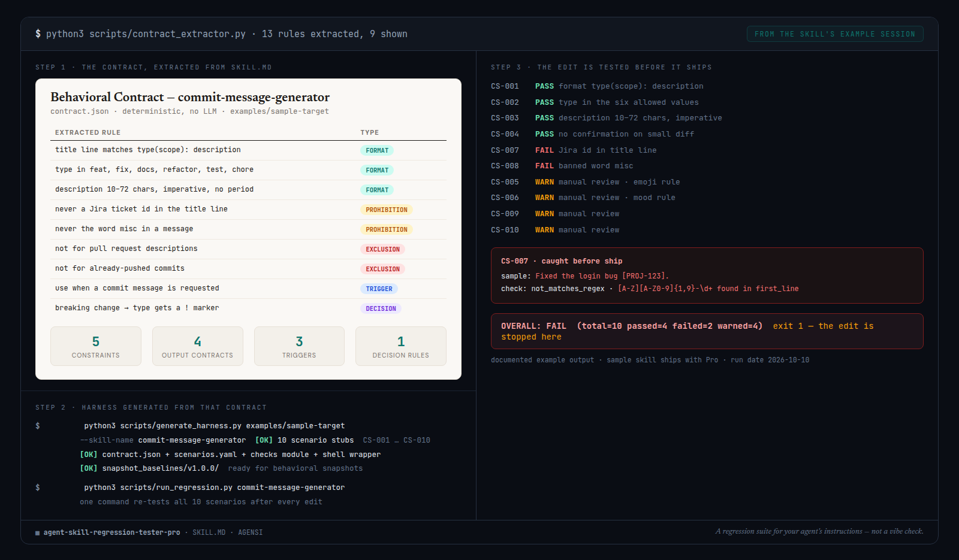The height and width of the screenshot is (560, 959).
Task: Click the "run date 2026-10-10" text
Action: pos(770,360)
